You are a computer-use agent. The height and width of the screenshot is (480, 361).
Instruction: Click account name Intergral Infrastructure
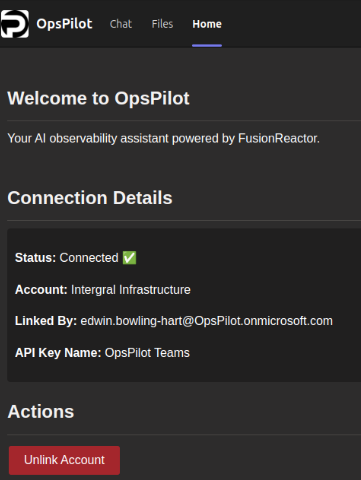(131, 290)
